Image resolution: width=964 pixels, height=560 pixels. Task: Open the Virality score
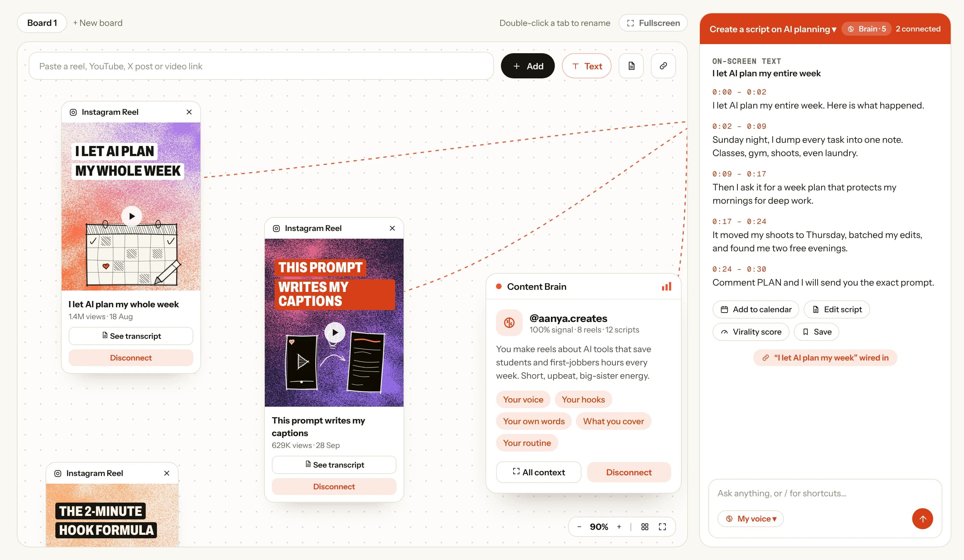click(751, 332)
